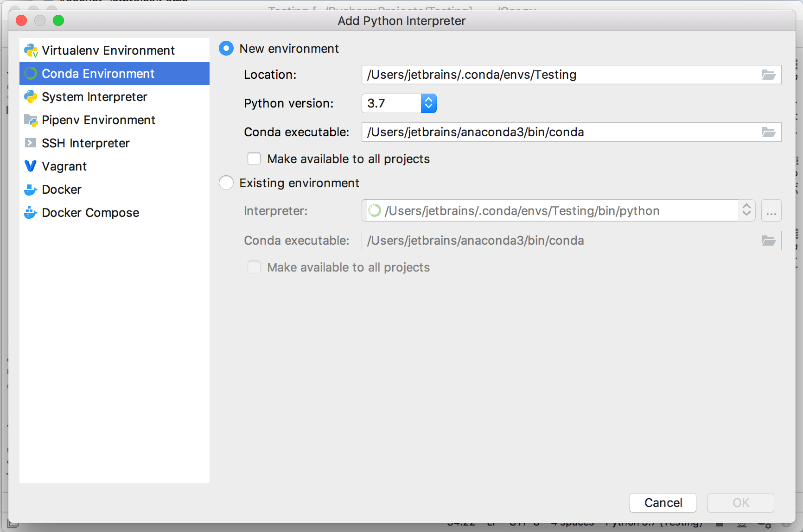Image resolution: width=803 pixels, height=532 pixels.
Task: Select the SSH Interpreter icon
Action: pos(30,143)
